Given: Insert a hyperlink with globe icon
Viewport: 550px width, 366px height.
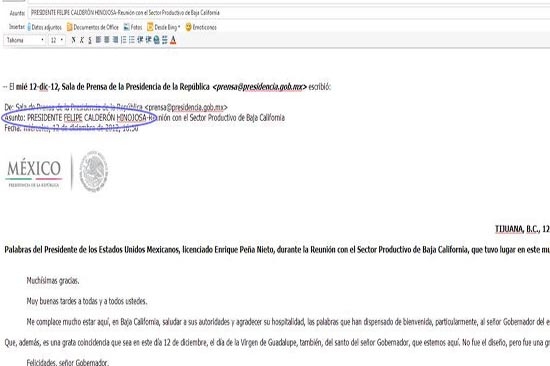Looking at the screenshot, I should tap(156, 40).
